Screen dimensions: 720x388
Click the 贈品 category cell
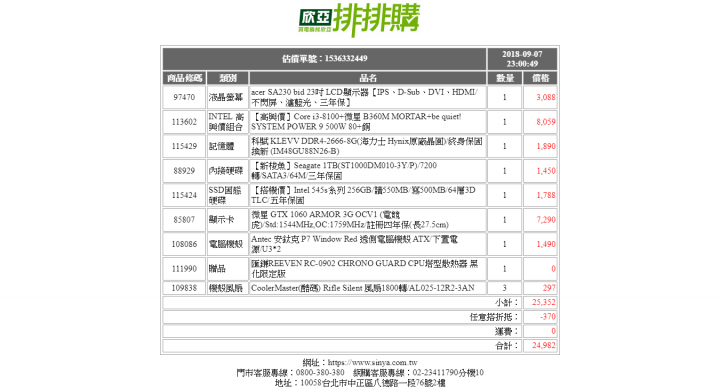pos(228,269)
